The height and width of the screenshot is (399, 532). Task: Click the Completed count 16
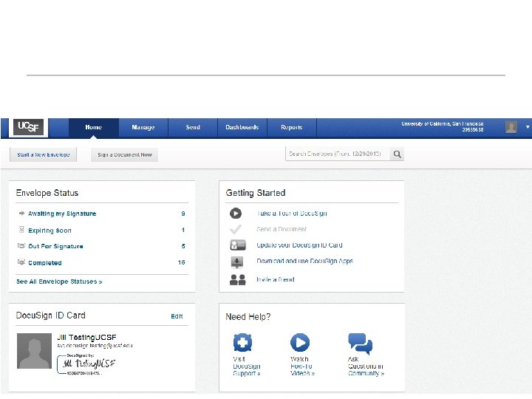(x=182, y=262)
